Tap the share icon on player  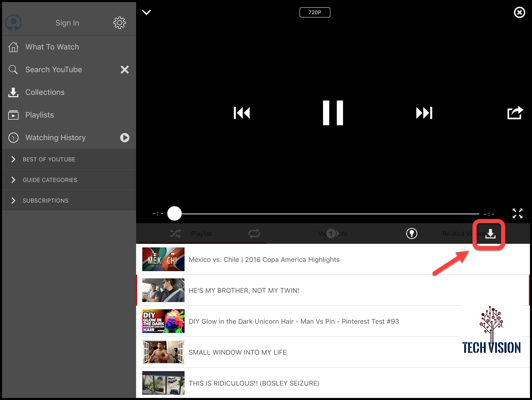tap(515, 113)
